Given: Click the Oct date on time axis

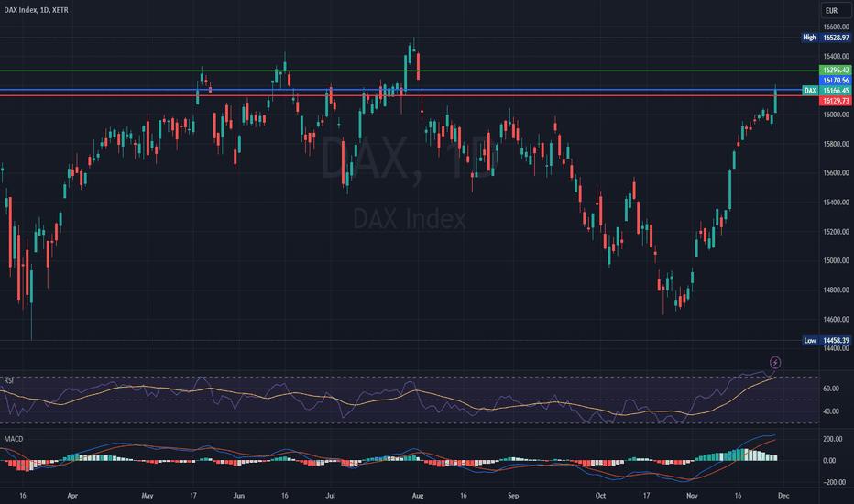Looking at the screenshot, I should coord(600,496).
